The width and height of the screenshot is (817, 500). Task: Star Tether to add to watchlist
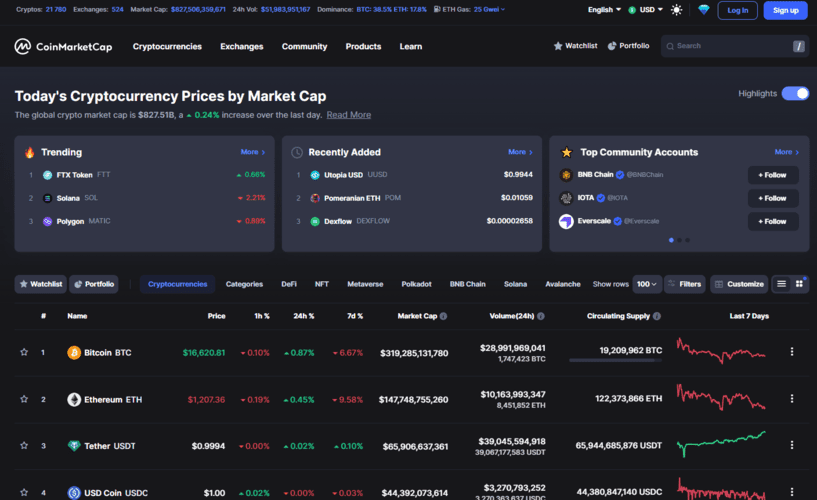tap(24, 445)
